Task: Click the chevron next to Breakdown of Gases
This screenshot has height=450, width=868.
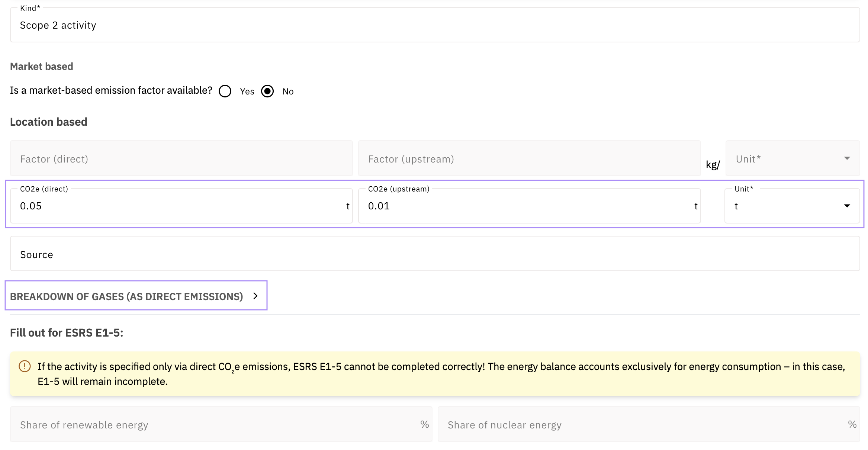Action: (255, 296)
